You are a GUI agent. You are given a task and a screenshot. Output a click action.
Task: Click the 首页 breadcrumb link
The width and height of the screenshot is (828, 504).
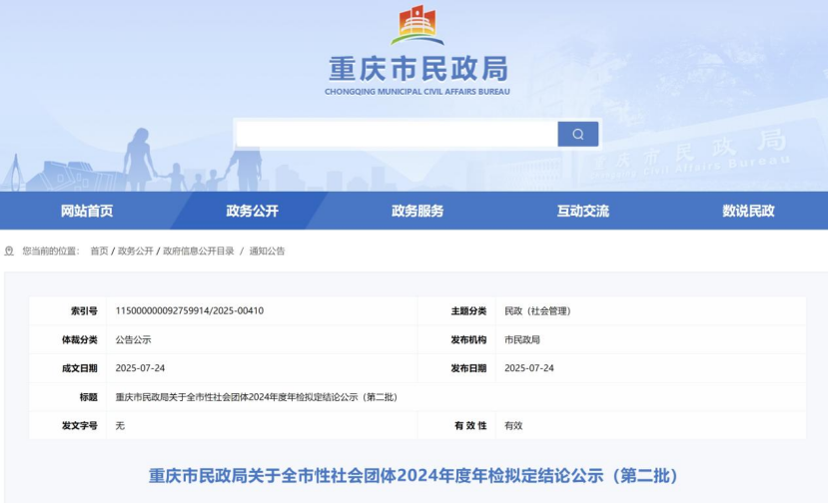coord(99,252)
